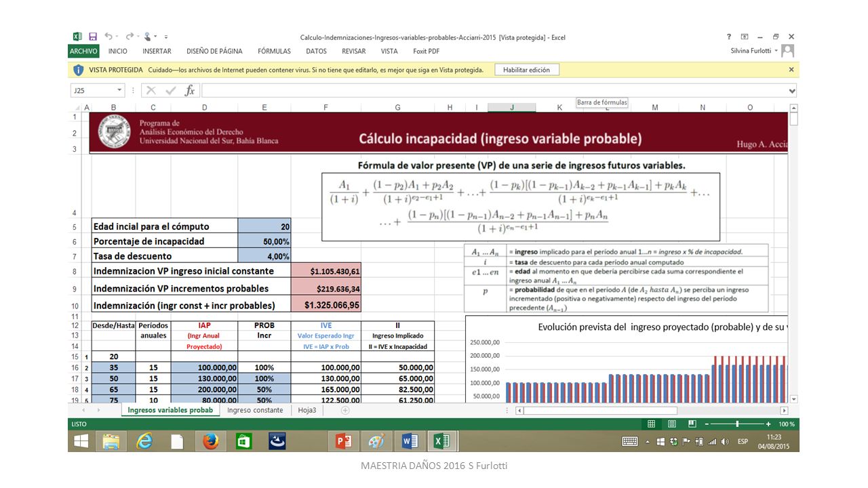Open DATOS ribbon tab
The width and height of the screenshot is (868, 488).
pos(316,51)
